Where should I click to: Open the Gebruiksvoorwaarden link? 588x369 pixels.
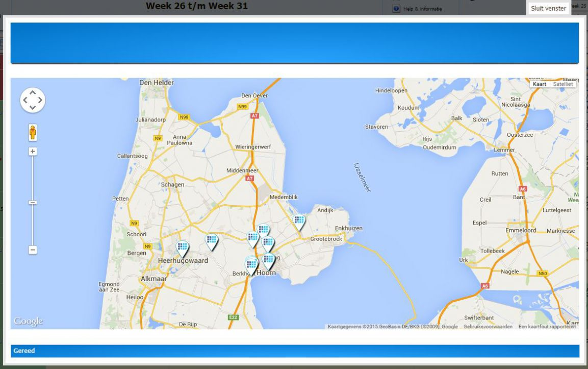point(488,327)
